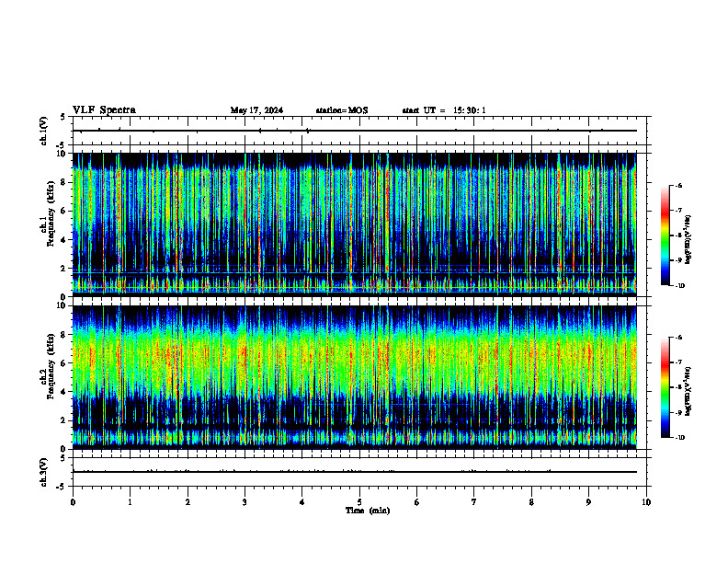Screen dimensions: 728x563
Task: Click time axis tick label "6"
Action: tap(417, 502)
